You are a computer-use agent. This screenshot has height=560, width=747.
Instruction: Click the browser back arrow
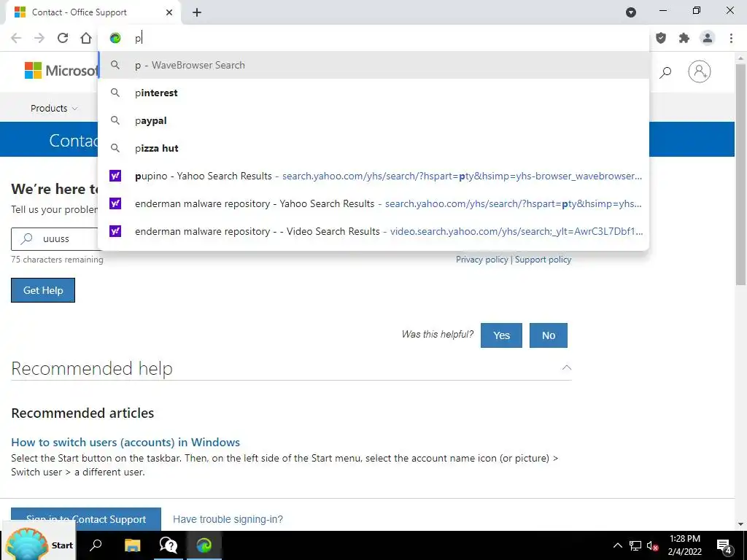click(16, 38)
